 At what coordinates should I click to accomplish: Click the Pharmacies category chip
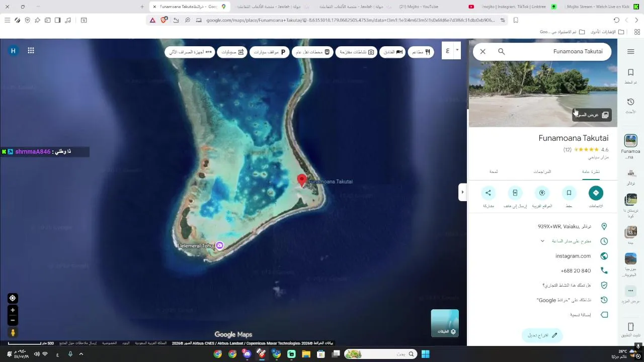click(232, 52)
